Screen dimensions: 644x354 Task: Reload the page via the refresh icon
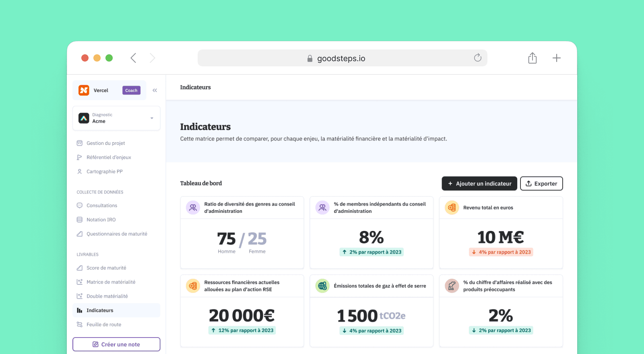477,58
